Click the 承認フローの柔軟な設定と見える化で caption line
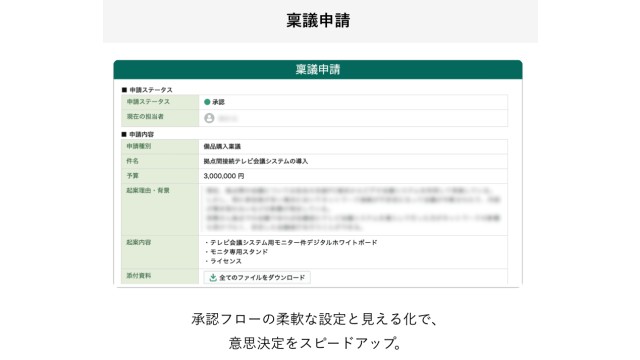The height and width of the screenshot is (360, 640). [315, 319]
